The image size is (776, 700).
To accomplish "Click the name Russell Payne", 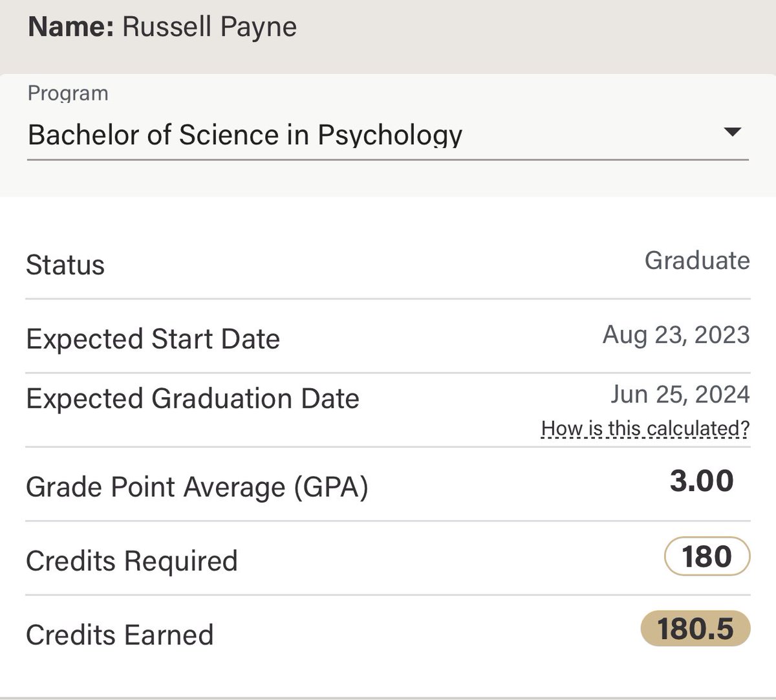I will pyautogui.click(x=210, y=27).
